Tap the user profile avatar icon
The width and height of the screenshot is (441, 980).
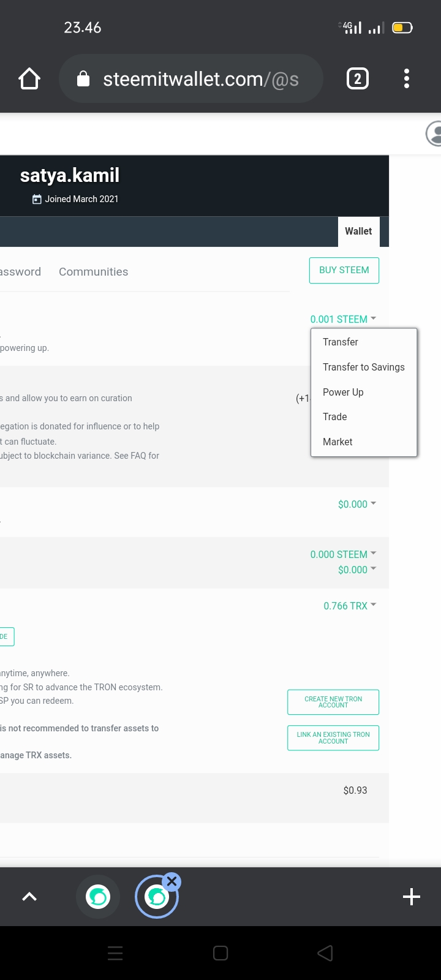point(434,134)
